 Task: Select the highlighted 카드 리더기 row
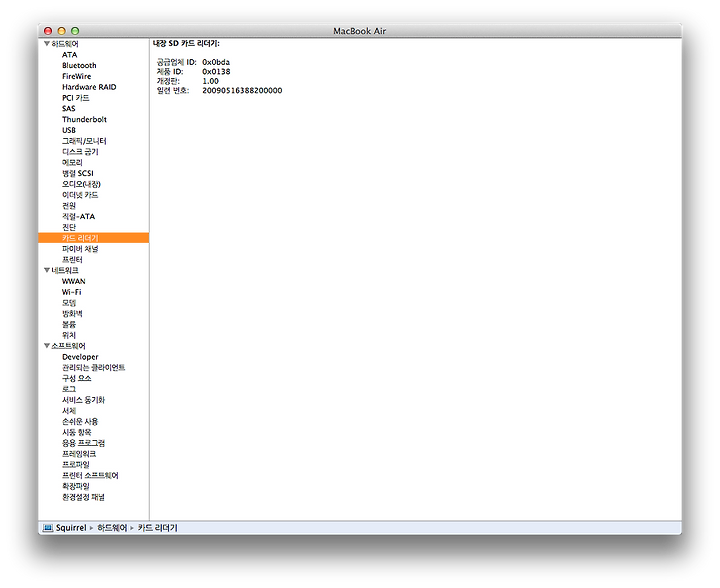point(94,238)
